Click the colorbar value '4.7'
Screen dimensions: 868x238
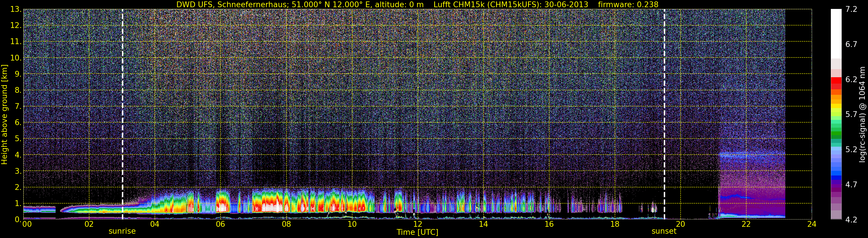[x=851, y=184]
